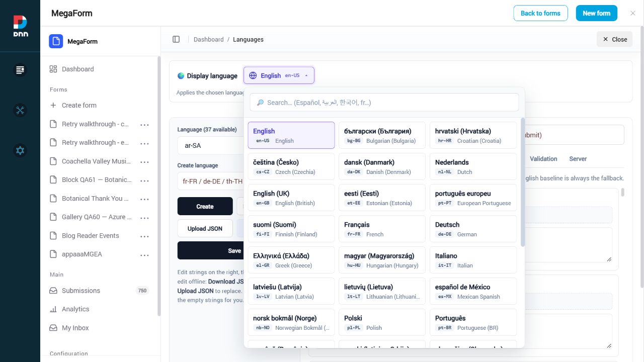Select Français fr-FR language option
The width and height of the screenshot is (644, 362).
click(x=382, y=229)
